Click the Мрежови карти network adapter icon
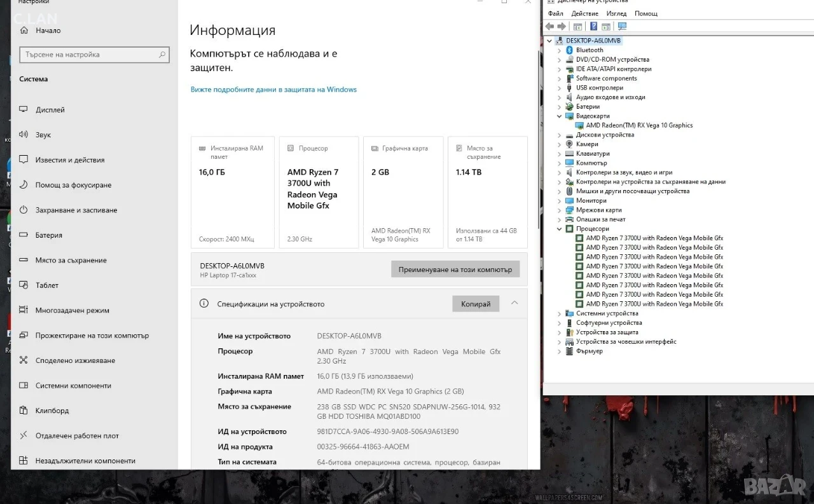814x504 pixels. click(x=570, y=210)
